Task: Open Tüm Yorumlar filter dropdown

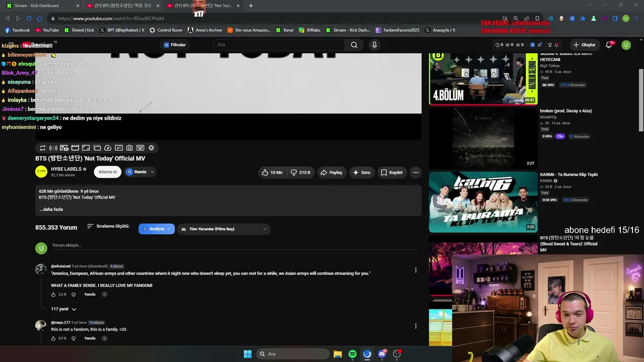Action: point(223,229)
